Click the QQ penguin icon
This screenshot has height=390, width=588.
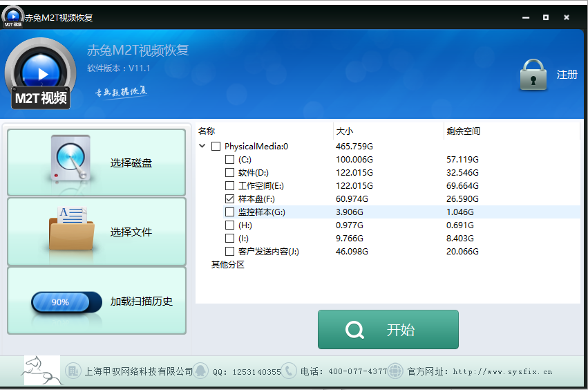(x=200, y=371)
